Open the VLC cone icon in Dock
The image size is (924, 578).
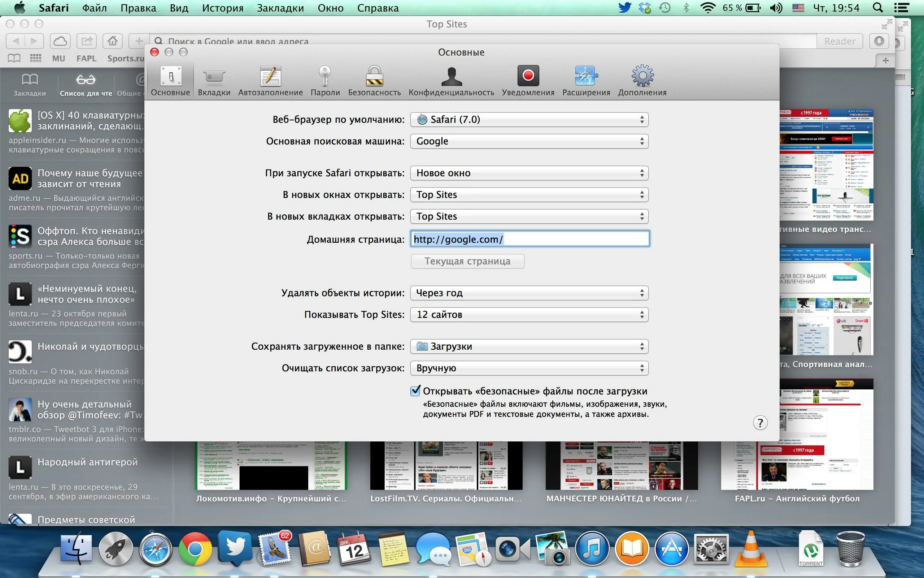coord(750,549)
